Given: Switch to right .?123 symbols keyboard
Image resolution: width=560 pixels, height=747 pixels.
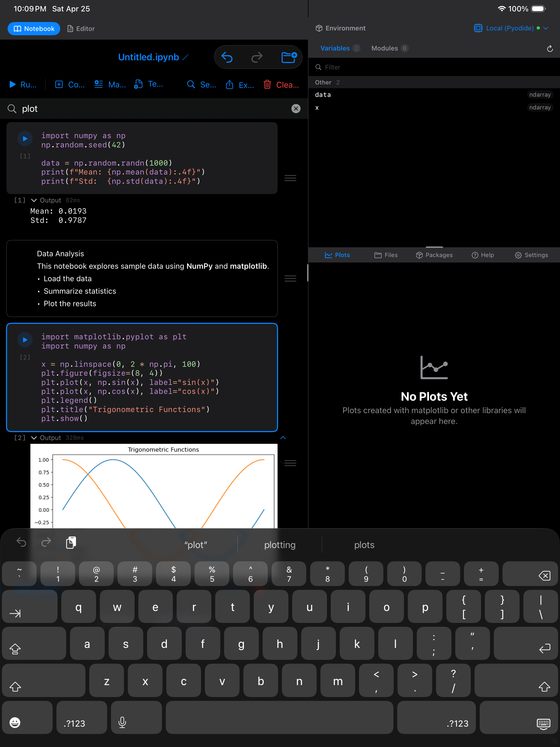Looking at the screenshot, I should tap(437, 718).
